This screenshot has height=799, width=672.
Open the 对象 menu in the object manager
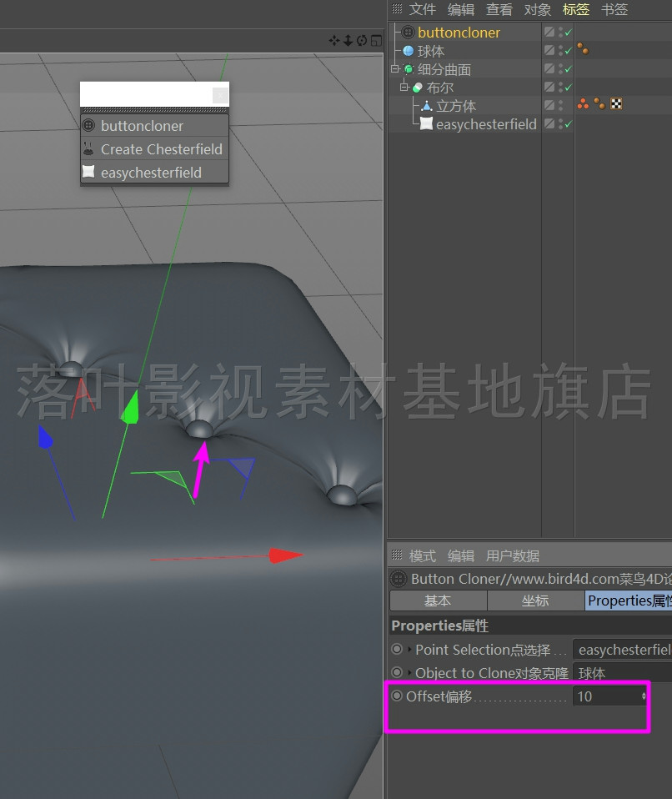[x=538, y=9]
